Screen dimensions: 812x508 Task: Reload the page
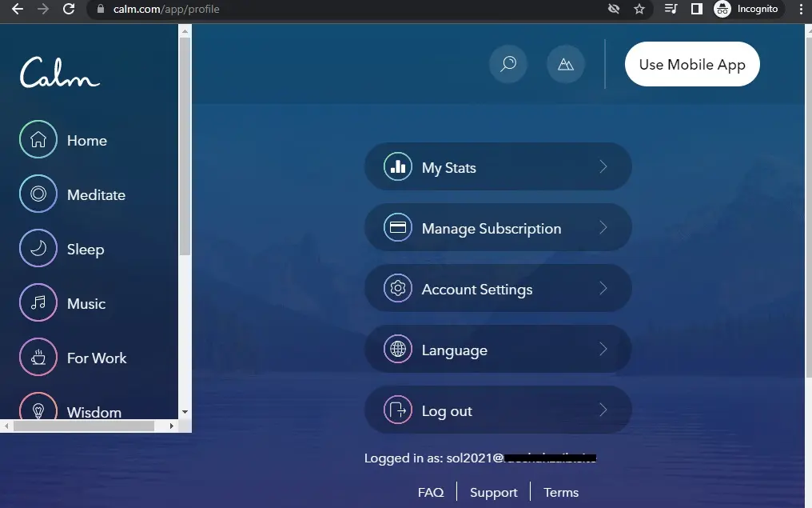[x=69, y=9]
